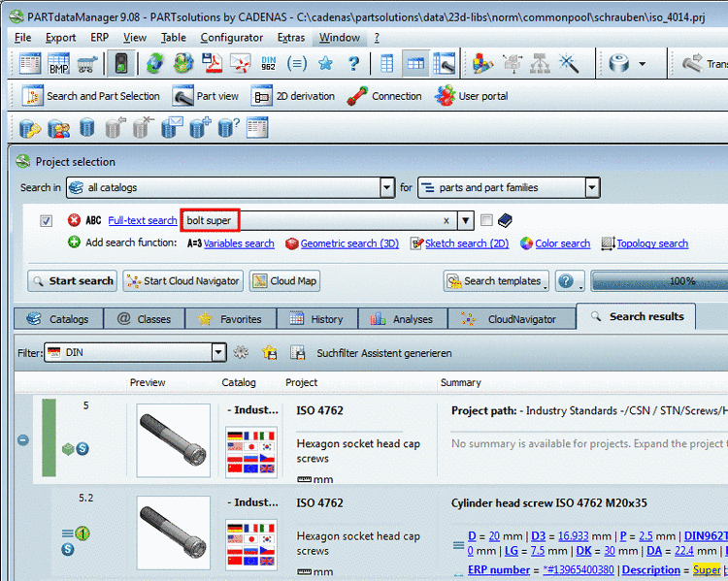Click the Start search button
This screenshot has width=728, height=581.
tap(73, 281)
